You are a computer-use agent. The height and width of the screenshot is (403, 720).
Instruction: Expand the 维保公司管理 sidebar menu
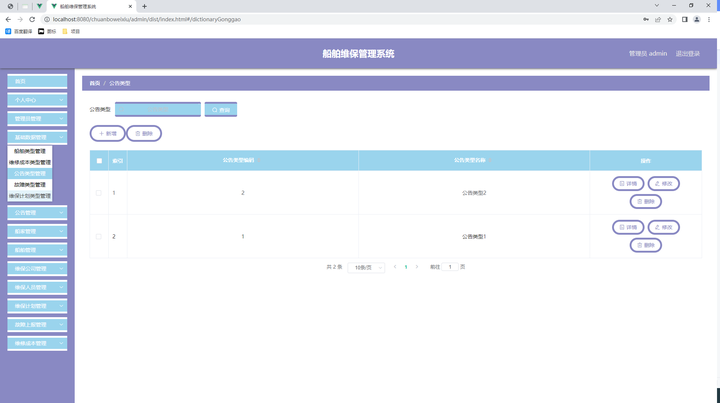pyautogui.click(x=37, y=269)
